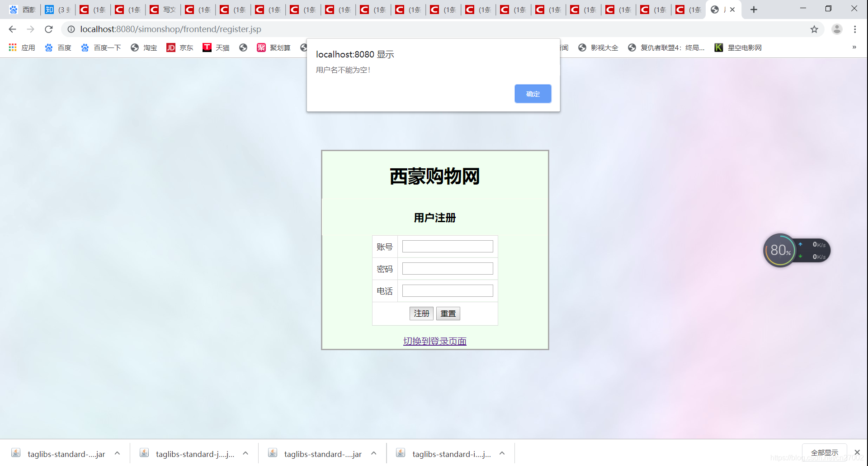This screenshot has height=466, width=868.
Task: Open the unlabeled globe bookmark after 天猫
Action: click(x=243, y=48)
